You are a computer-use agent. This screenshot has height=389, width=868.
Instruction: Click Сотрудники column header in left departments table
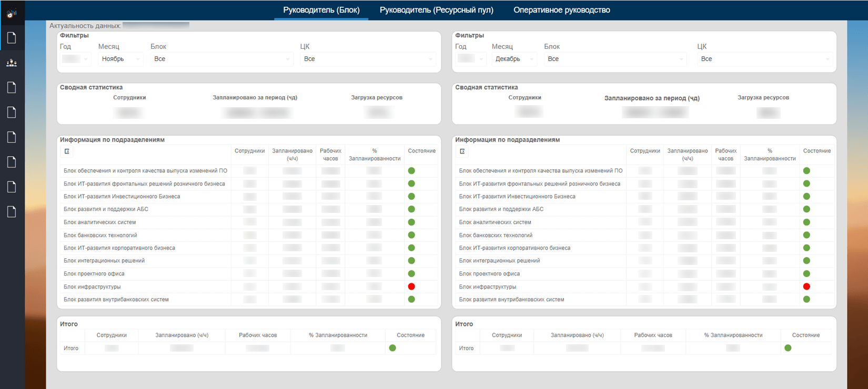[x=250, y=151]
